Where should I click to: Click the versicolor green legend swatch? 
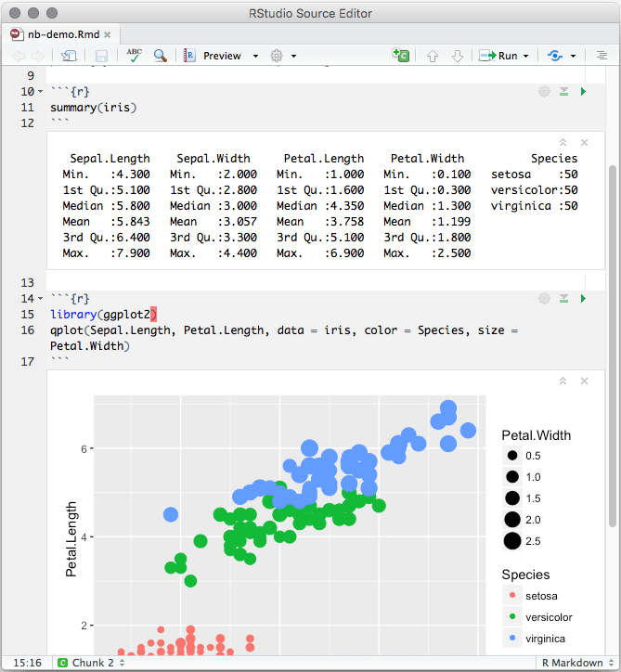pos(512,616)
